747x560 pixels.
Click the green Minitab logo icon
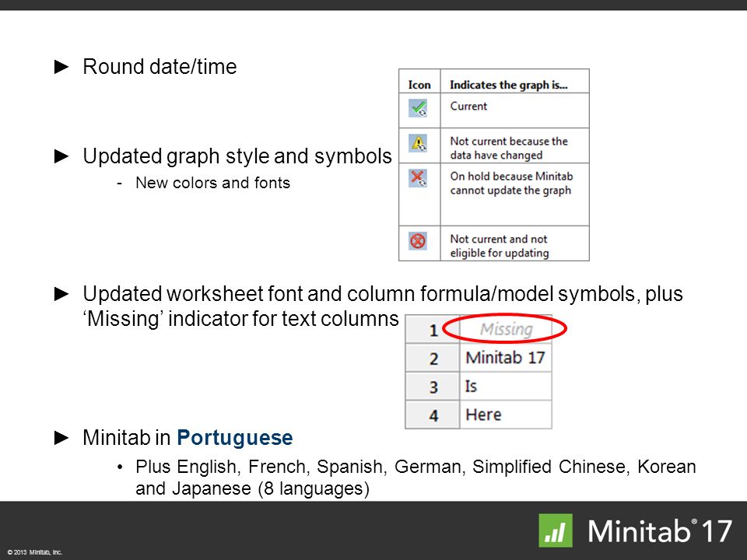tap(556, 530)
